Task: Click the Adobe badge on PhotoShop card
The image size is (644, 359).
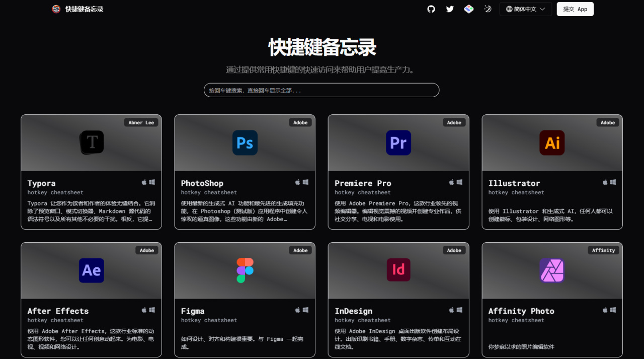Action: (x=300, y=122)
